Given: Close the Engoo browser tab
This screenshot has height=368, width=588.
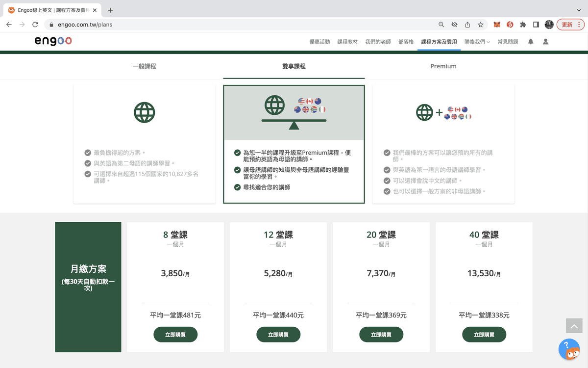Looking at the screenshot, I should (x=95, y=10).
